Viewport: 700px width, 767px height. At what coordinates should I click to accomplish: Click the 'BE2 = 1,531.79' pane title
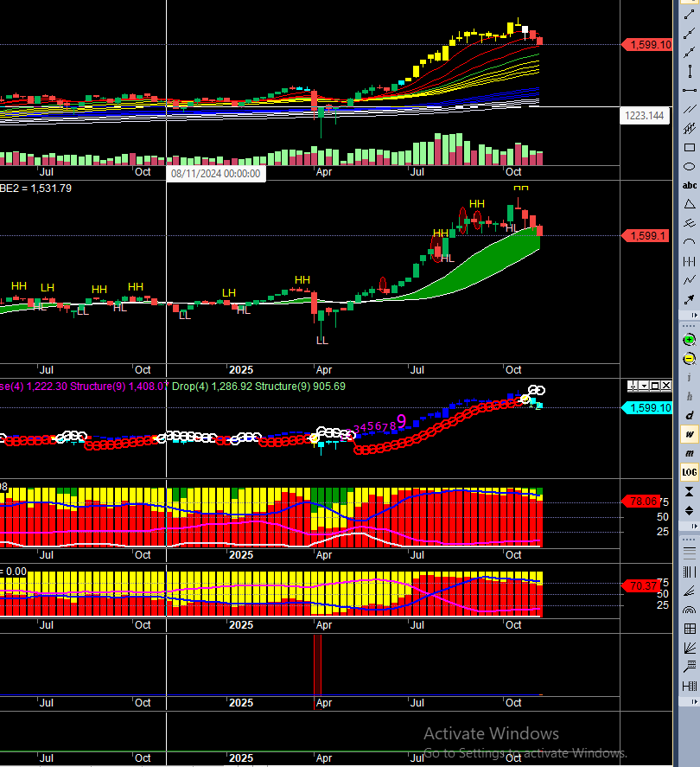tap(35, 189)
